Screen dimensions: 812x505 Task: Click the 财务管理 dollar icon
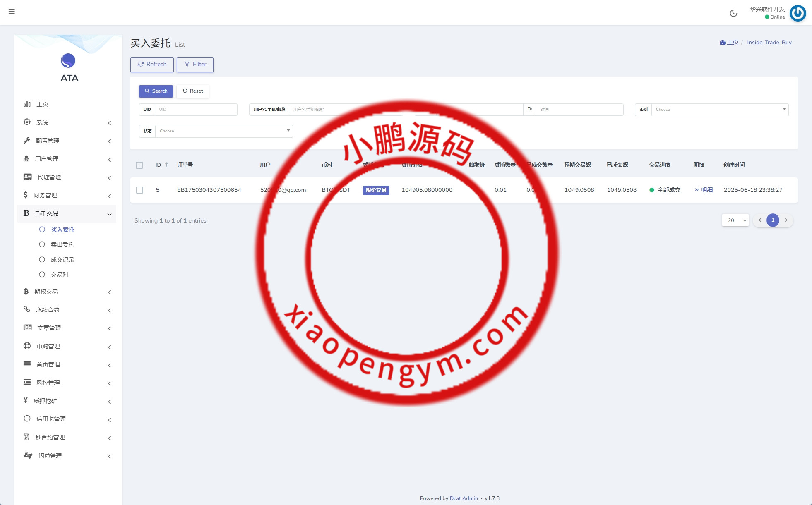click(x=26, y=195)
